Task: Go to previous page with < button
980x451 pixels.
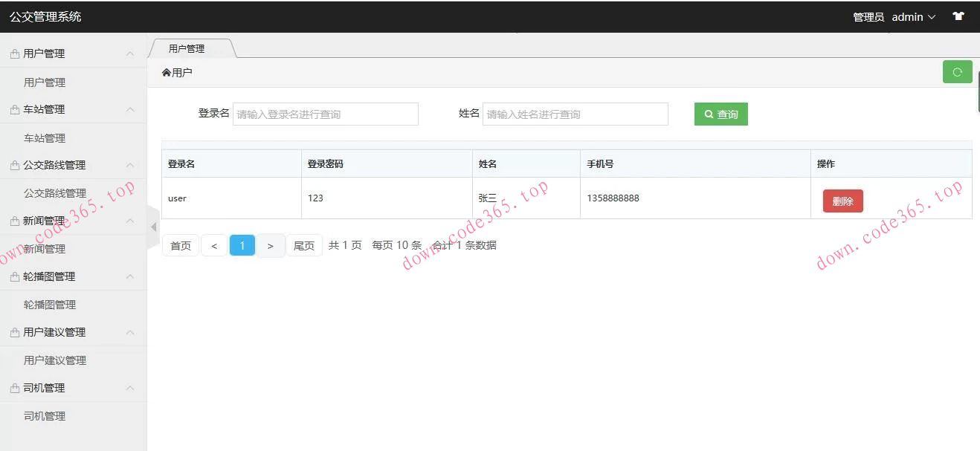Action: coord(214,245)
